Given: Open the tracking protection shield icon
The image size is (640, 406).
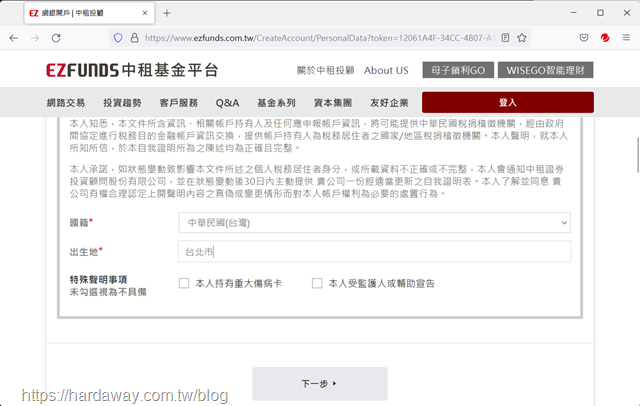Looking at the screenshot, I should pos(118,38).
